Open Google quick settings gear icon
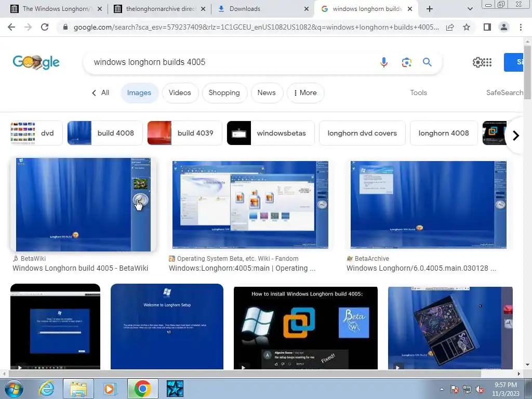This screenshot has height=399, width=532. tap(477, 62)
